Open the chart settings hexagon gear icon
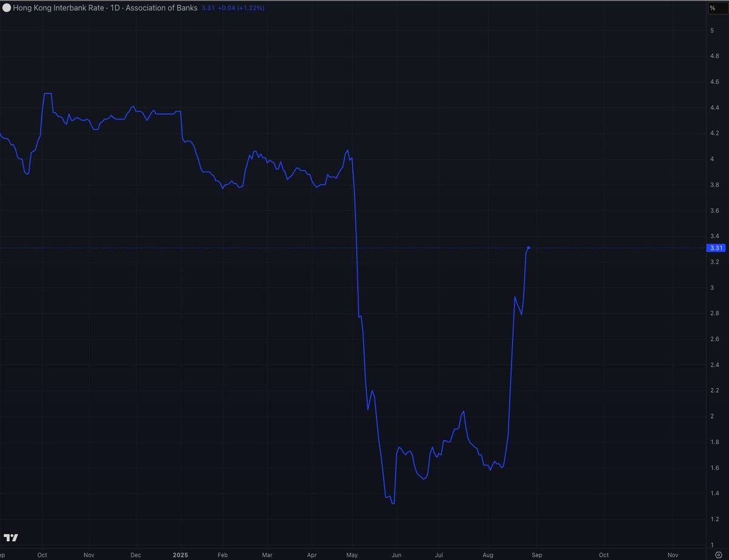This screenshot has height=560, width=729. point(717,555)
